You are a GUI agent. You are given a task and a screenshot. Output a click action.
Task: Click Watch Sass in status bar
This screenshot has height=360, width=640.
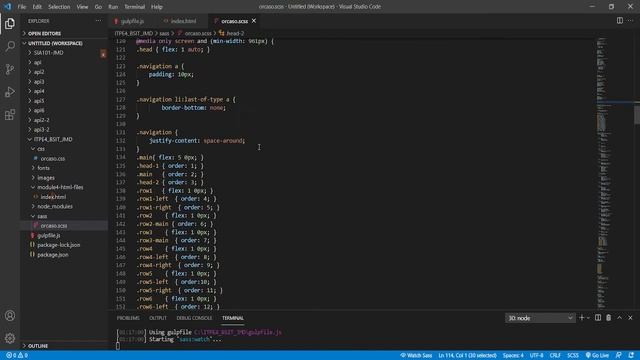click(x=416, y=355)
